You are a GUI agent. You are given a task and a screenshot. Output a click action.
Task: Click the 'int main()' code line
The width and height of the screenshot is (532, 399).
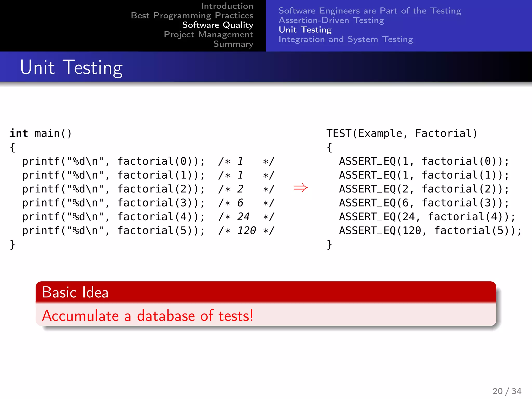pos(41,134)
